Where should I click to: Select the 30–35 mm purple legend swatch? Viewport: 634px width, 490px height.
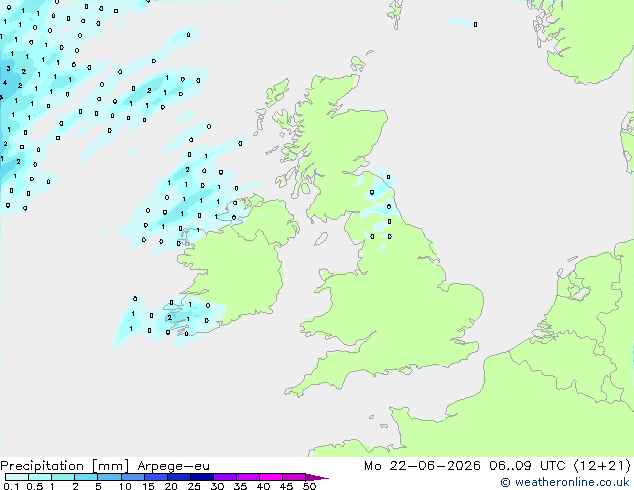coord(225,477)
